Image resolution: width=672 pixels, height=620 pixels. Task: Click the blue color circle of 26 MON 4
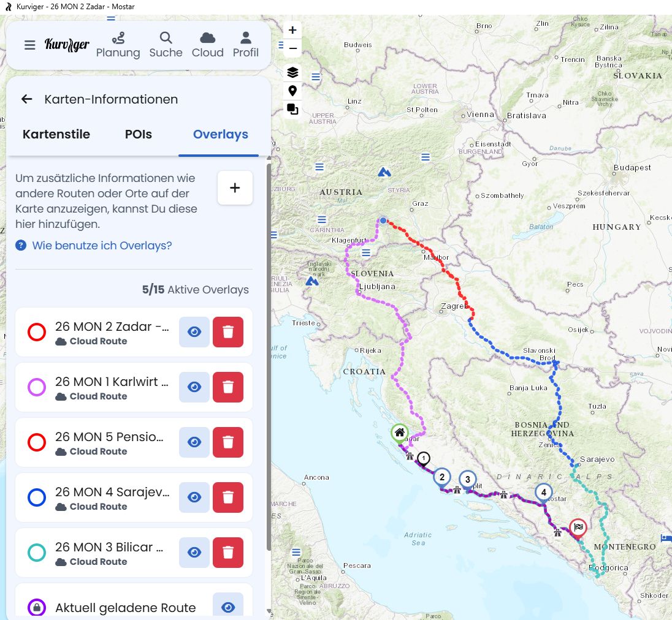[x=37, y=498]
